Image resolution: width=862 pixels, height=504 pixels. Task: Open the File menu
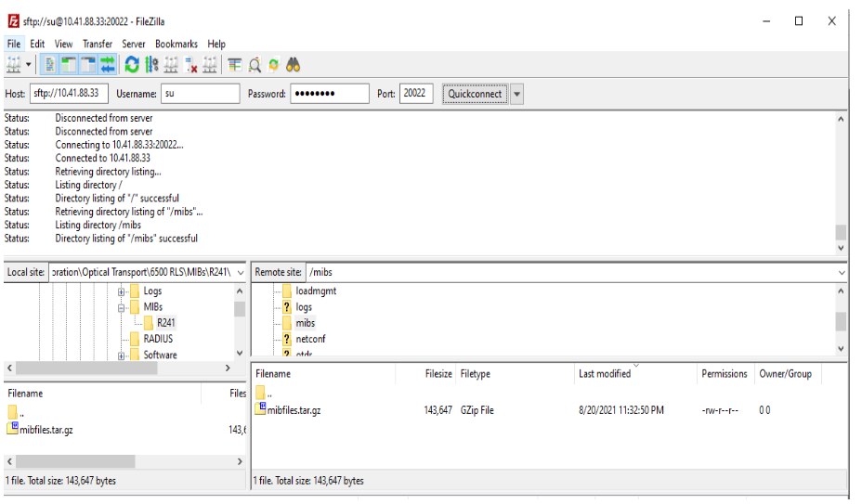coord(14,44)
